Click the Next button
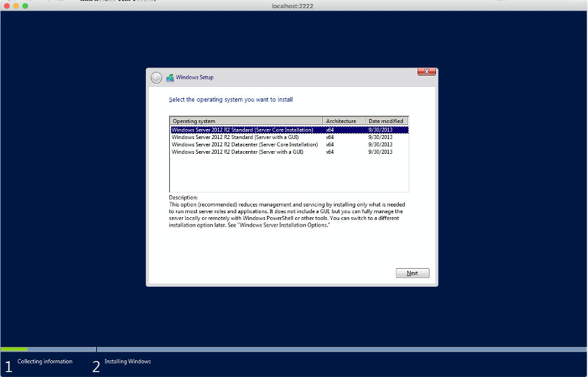This screenshot has height=377, width=588. pos(412,273)
